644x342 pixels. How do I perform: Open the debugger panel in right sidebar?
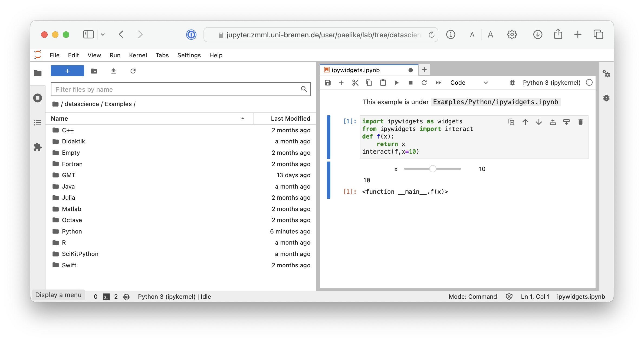tap(606, 98)
